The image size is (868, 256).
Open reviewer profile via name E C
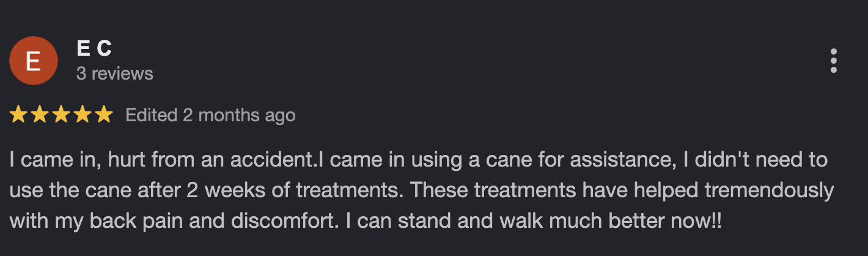point(94,48)
